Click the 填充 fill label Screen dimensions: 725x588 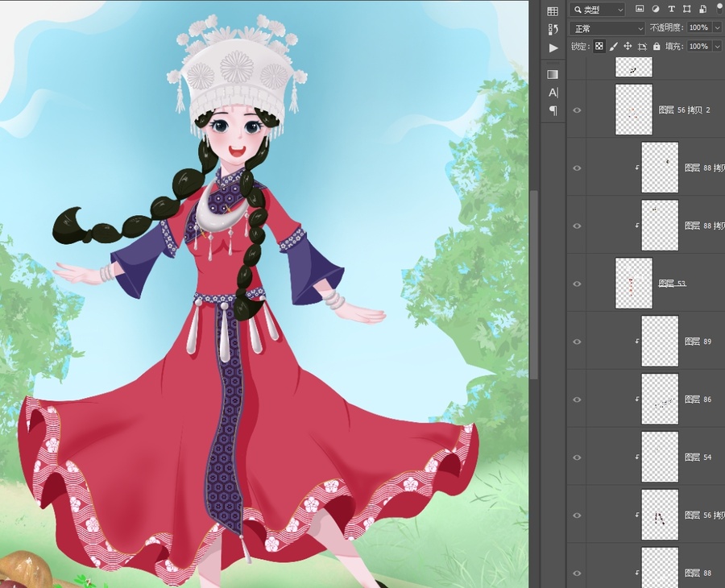pos(673,46)
